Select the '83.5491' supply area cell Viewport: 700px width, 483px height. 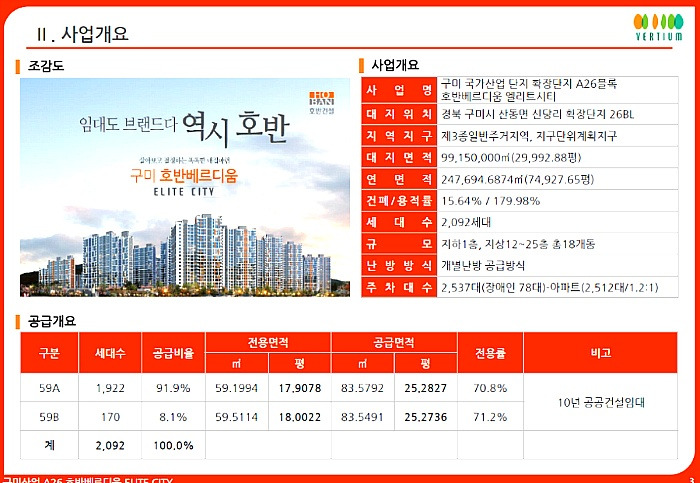362,416
